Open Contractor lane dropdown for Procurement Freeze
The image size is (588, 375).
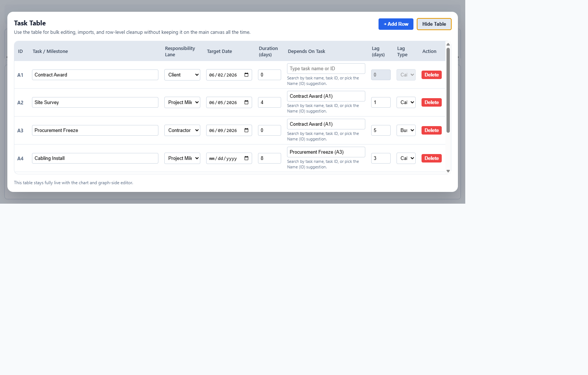[x=182, y=130]
